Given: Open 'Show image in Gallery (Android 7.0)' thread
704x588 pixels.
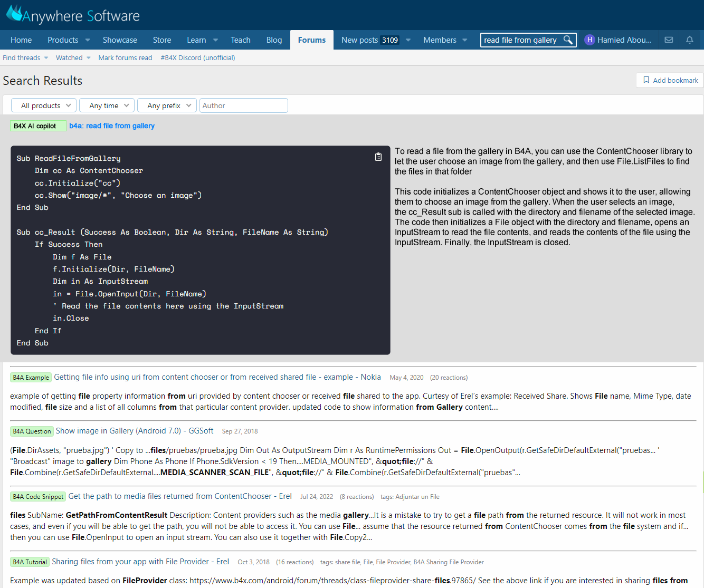Looking at the screenshot, I should point(135,431).
